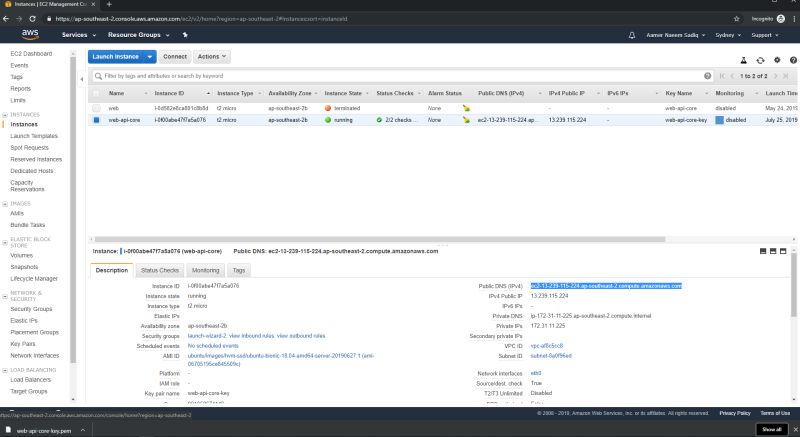Click the Connect button
Screen dimensions: 800x437
click(175, 57)
